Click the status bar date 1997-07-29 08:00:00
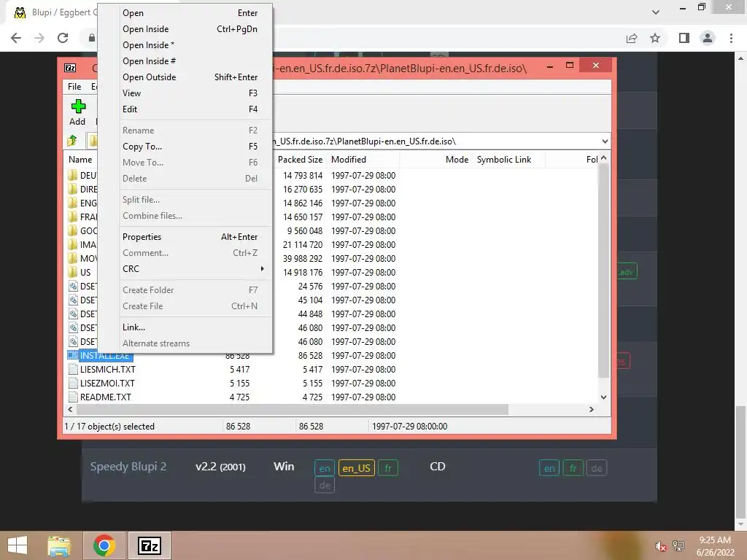This screenshot has height=560, width=747. [x=410, y=426]
